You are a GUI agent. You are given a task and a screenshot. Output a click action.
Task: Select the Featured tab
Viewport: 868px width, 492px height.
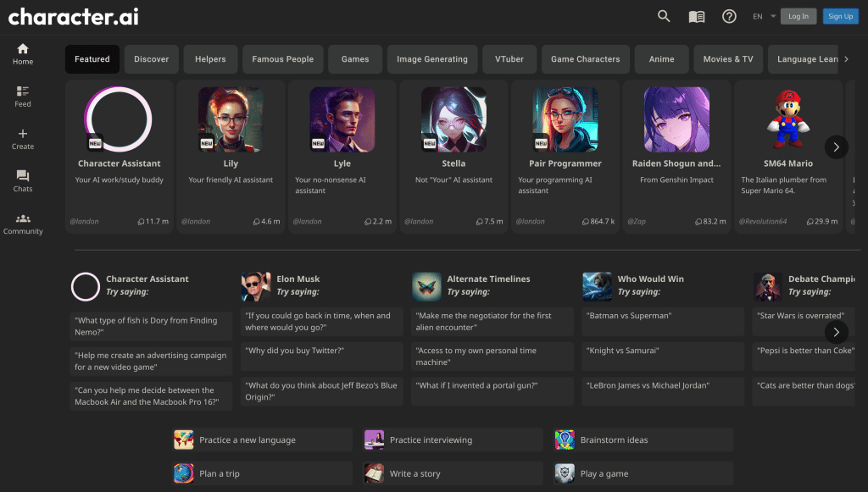[x=92, y=59]
